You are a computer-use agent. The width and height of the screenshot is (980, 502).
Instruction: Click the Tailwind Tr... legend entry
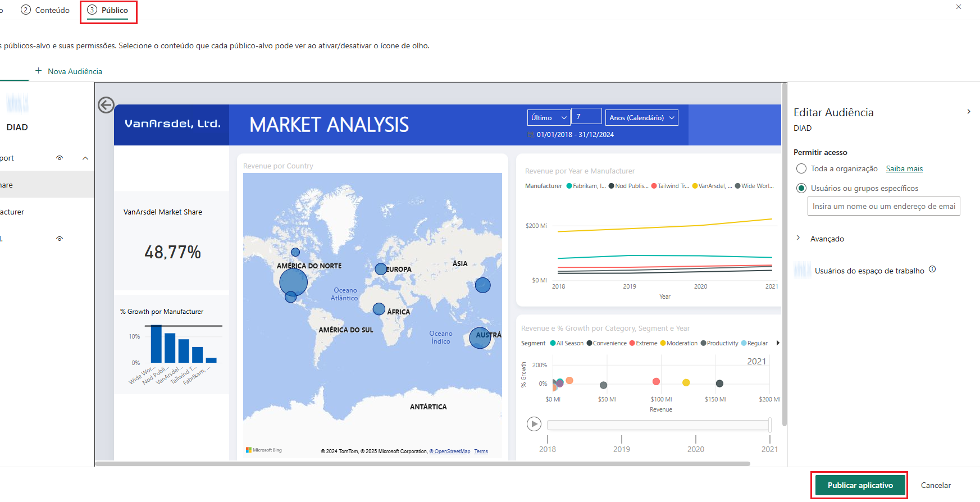tap(670, 186)
